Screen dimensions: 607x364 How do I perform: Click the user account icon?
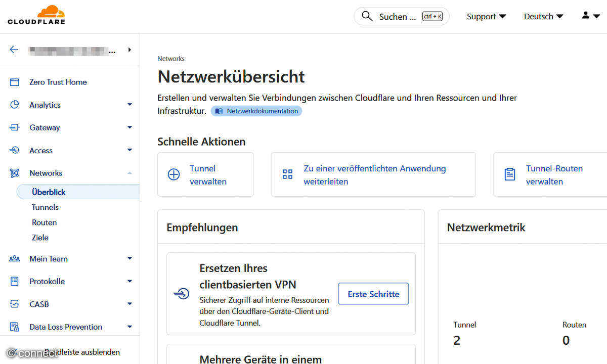(585, 16)
